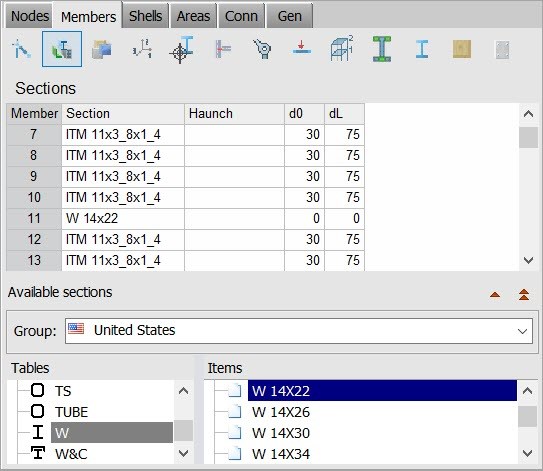Open the Group United States dropdown
The height and width of the screenshot is (471, 543).
[299, 331]
